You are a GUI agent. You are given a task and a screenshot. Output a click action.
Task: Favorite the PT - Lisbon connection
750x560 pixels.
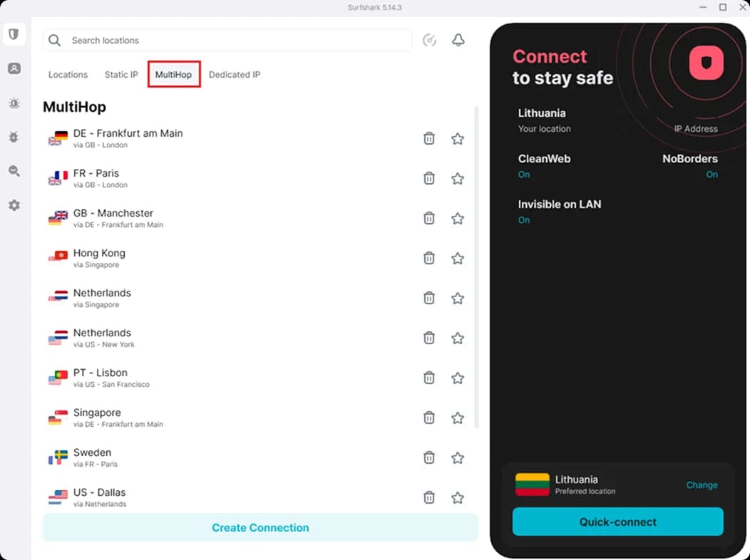point(457,378)
